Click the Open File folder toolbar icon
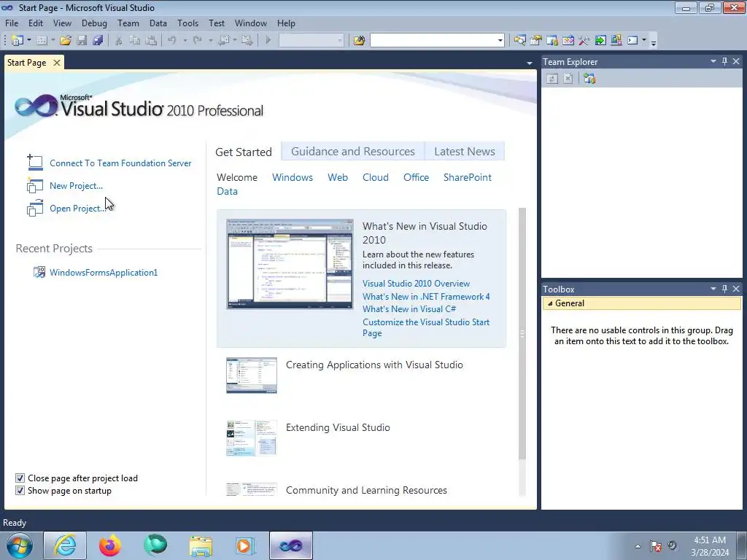 pyautogui.click(x=66, y=41)
